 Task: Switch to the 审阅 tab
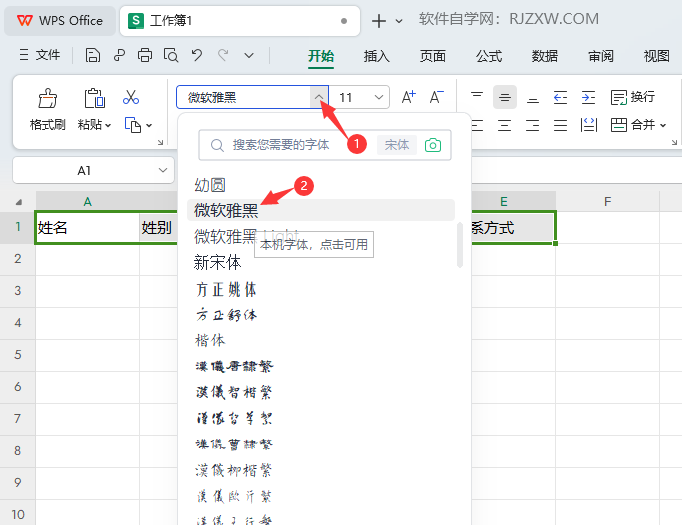601,56
